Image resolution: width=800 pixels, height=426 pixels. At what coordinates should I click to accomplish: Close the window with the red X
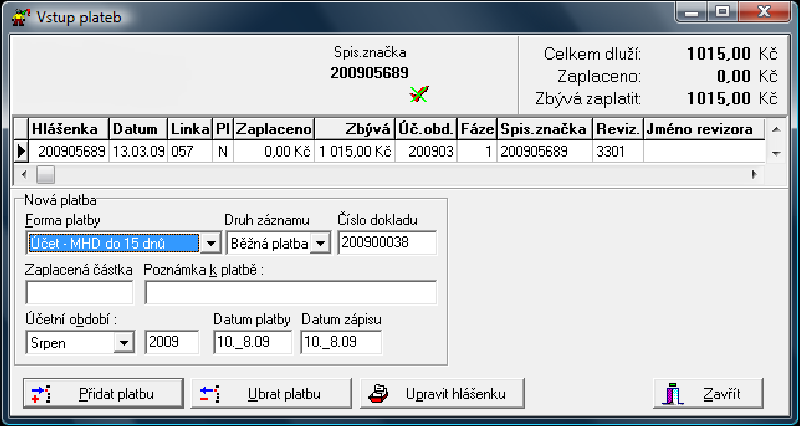763,12
